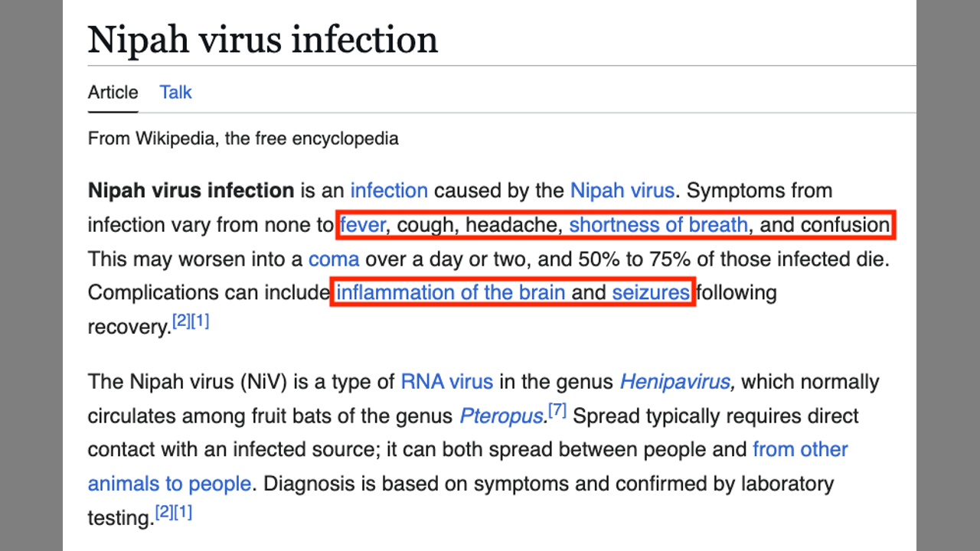Click citation [2] after the word 'testing'
This screenshot has width=980, height=551.
tap(164, 513)
